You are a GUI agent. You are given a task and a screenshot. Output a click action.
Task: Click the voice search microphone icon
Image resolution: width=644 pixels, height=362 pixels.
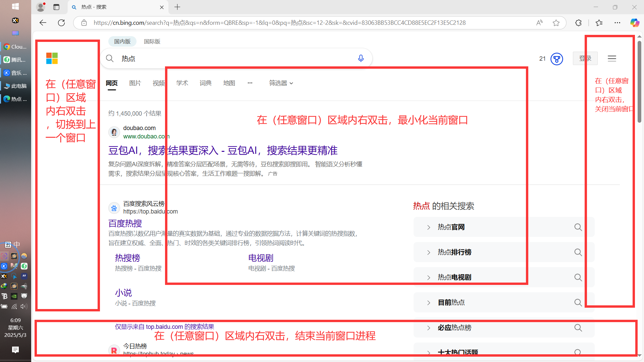[361, 58]
